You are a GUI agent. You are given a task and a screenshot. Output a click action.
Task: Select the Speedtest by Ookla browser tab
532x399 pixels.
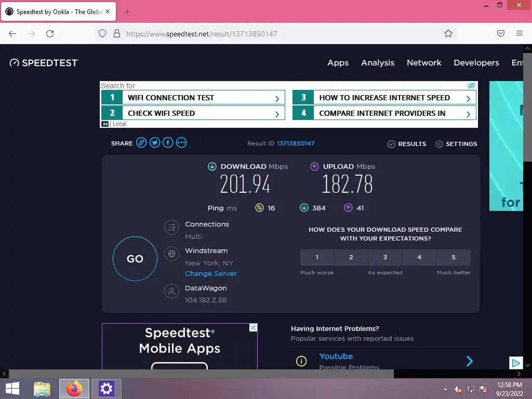[58, 11]
